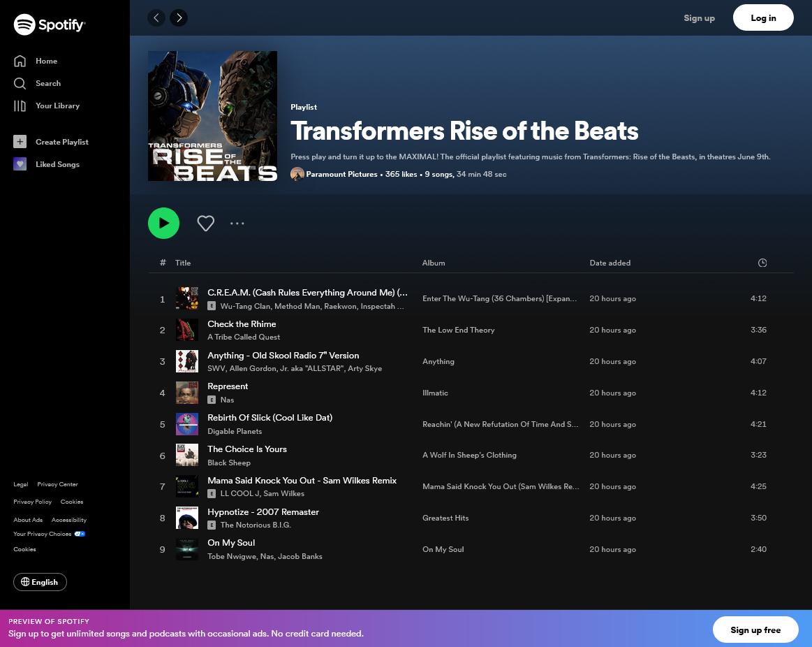Click C.R.E.A.M. album art thumbnail
The height and width of the screenshot is (647, 812).
click(187, 298)
